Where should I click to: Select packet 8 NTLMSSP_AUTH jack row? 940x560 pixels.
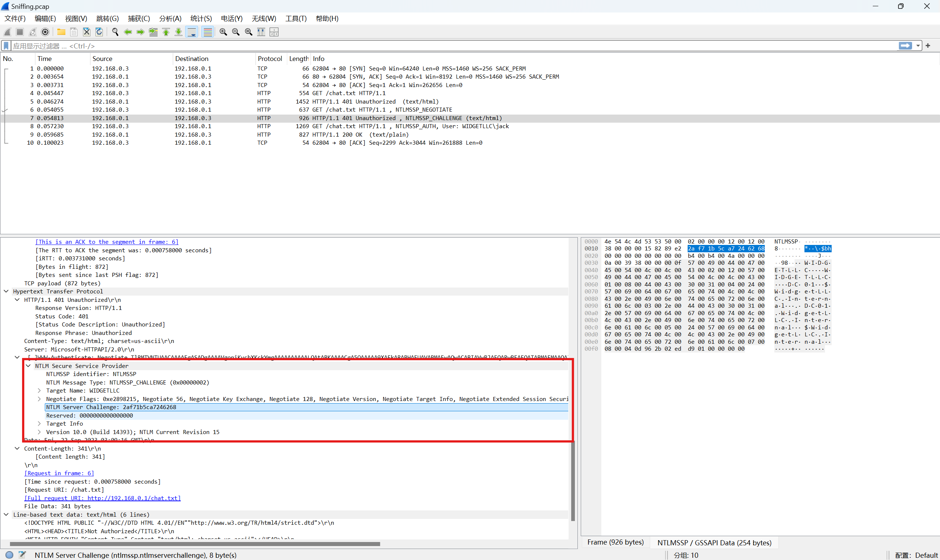tap(470, 126)
